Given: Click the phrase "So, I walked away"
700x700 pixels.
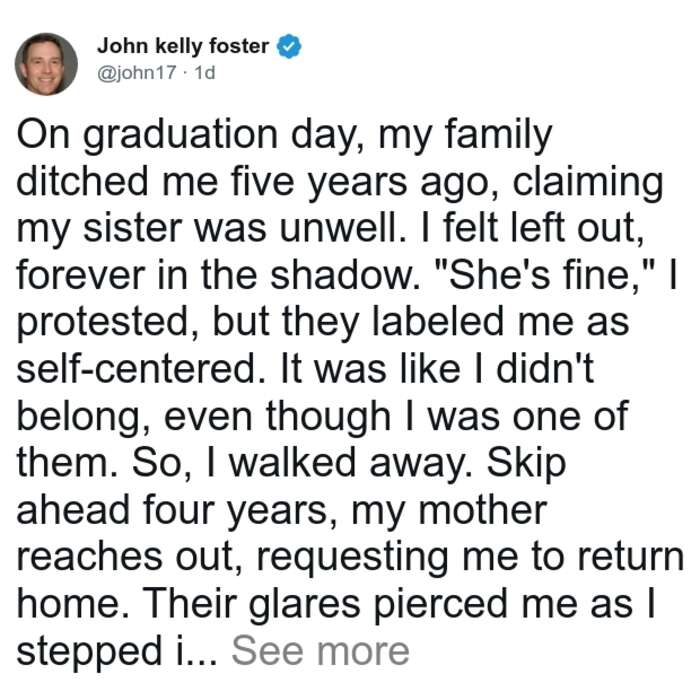Looking at the screenshot, I should (302, 463).
